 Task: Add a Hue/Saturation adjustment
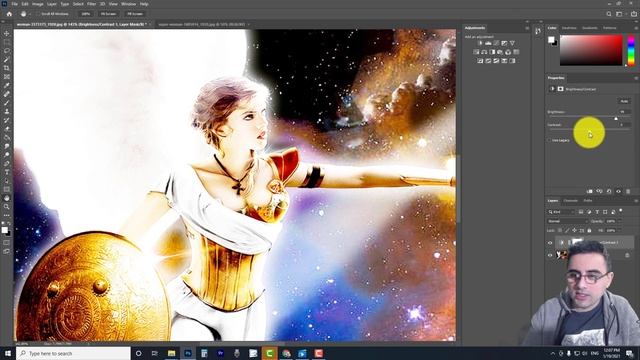[476, 52]
